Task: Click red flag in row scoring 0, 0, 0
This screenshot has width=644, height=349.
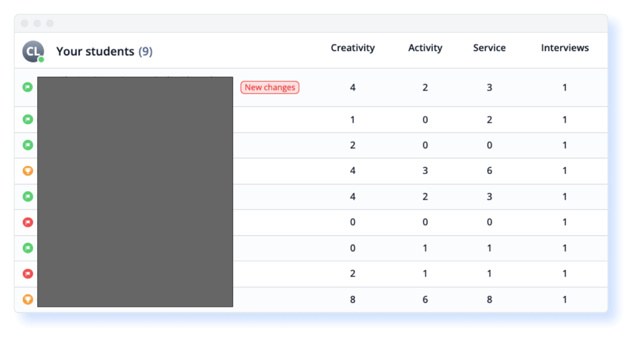Action: click(x=28, y=222)
